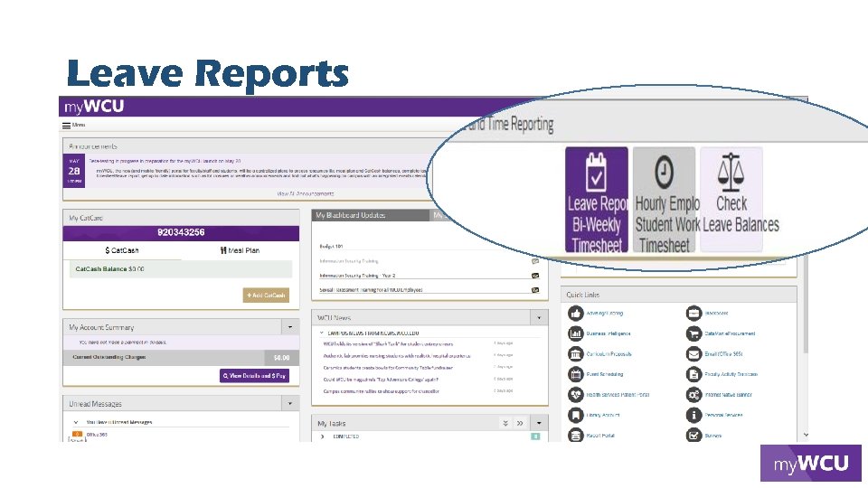Open the Check Leave Balances tile
This screenshot has height=488, width=868.
[731, 200]
